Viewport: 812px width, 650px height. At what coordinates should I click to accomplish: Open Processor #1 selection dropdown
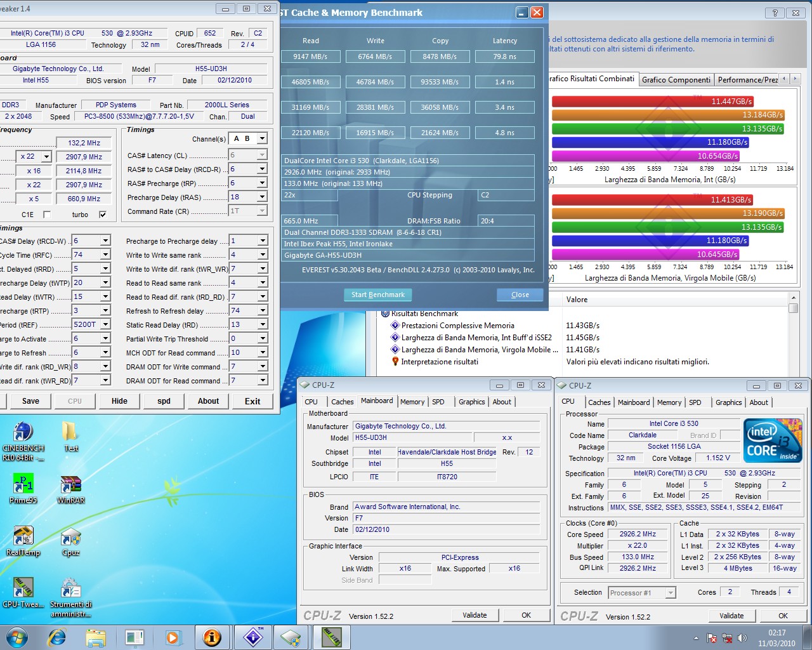pyautogui.click(x=671, y=593)
